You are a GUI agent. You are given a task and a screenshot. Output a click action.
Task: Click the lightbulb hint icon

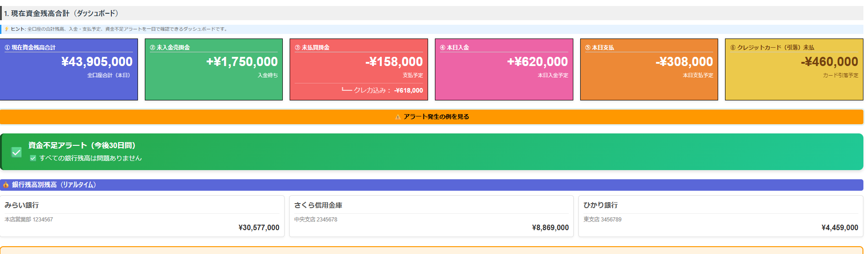pos(6,29)
